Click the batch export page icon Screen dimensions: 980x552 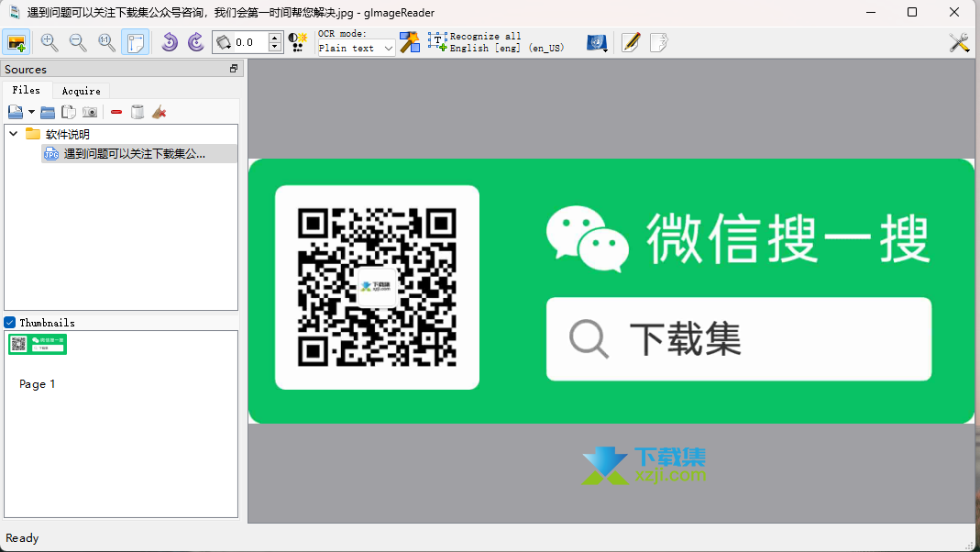tap(659, 42)
